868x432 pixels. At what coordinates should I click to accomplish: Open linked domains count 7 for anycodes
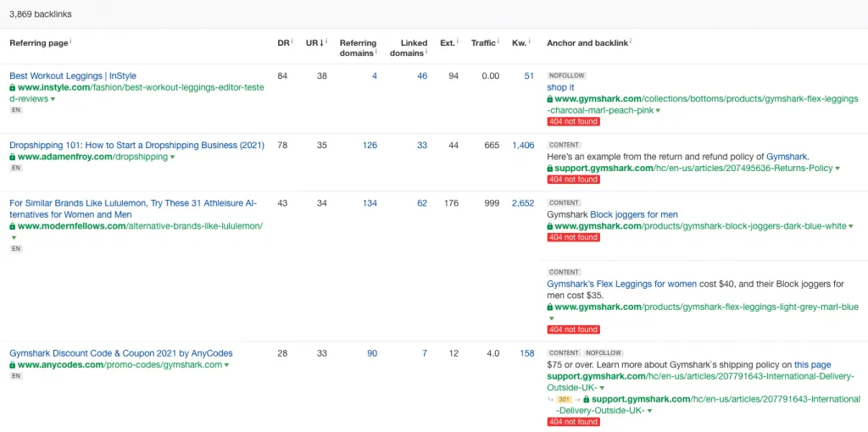426,353
